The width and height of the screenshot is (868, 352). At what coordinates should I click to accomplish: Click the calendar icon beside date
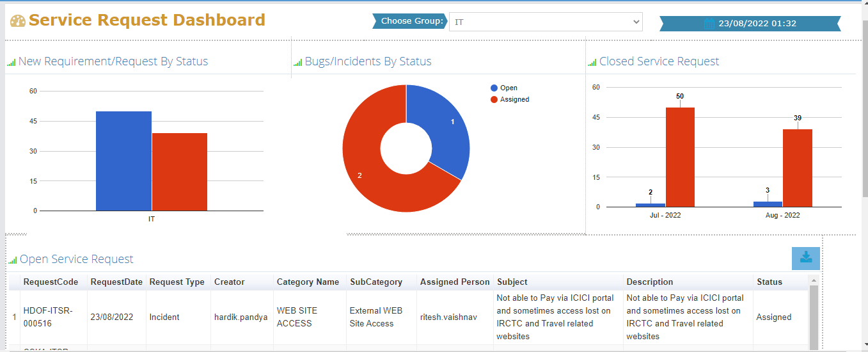tap(709, 24)
